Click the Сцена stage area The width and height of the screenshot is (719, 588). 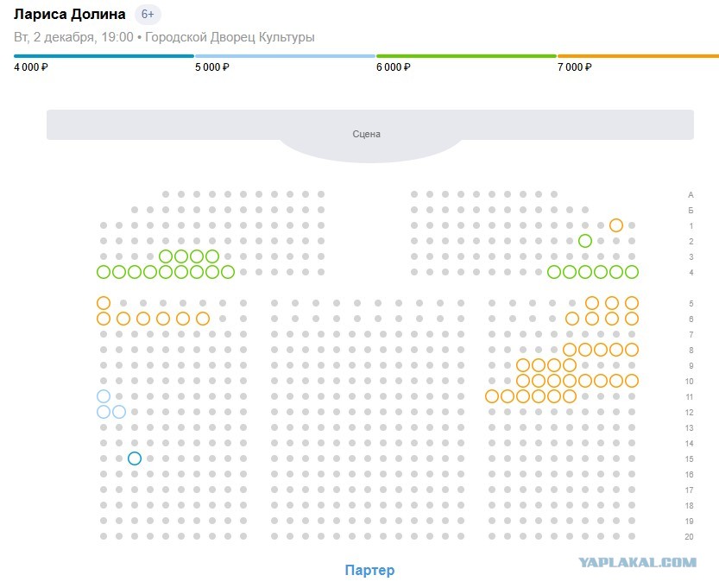[370, 134]
